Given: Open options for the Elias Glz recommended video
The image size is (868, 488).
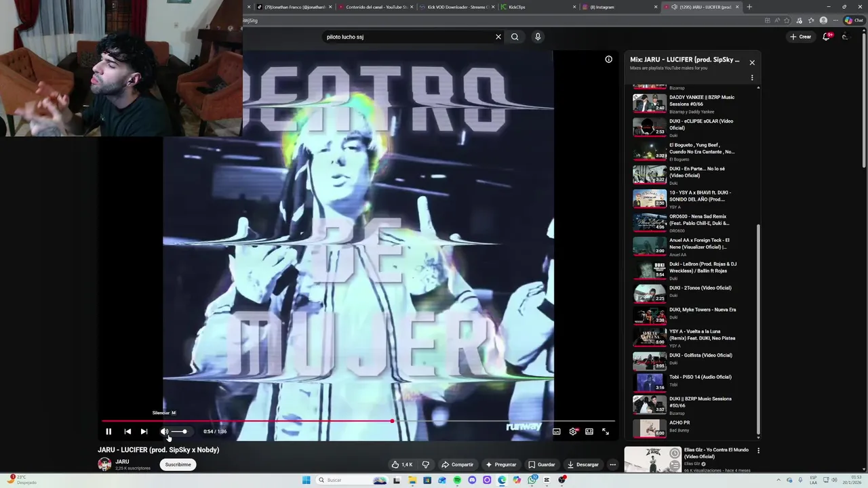Looking at the screenshot, I should 758,450.
